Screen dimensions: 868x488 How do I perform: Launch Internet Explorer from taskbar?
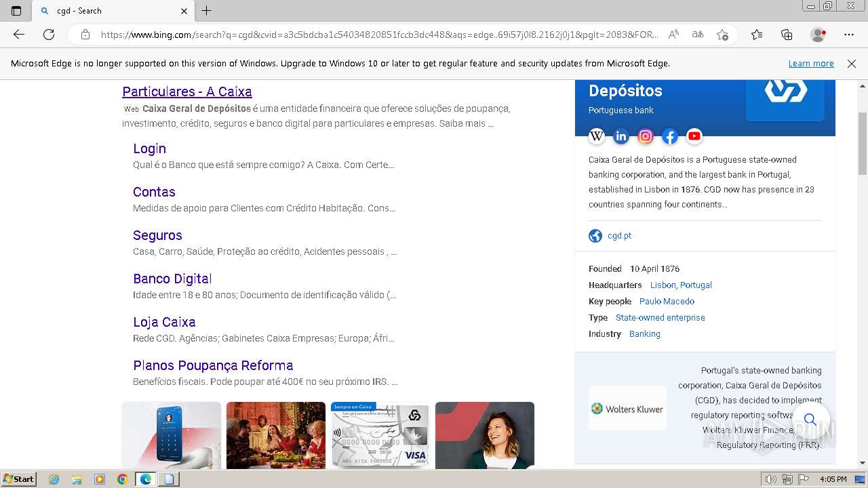click(54, 479)
